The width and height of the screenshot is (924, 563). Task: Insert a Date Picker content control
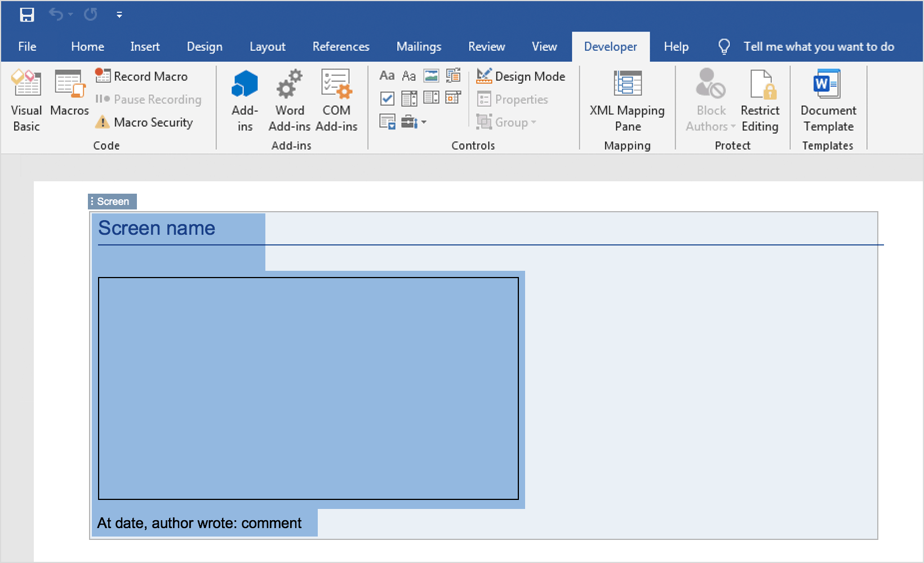pyautogui.click(x=454, y=98)
